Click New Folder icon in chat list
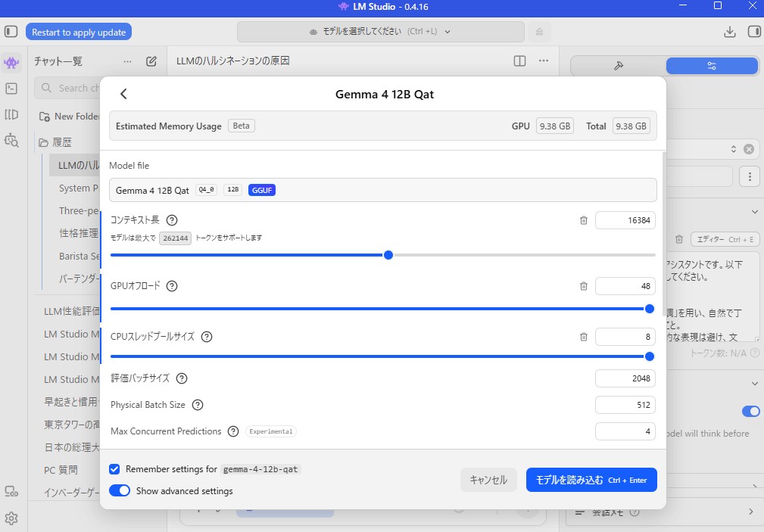 point(45,117)
